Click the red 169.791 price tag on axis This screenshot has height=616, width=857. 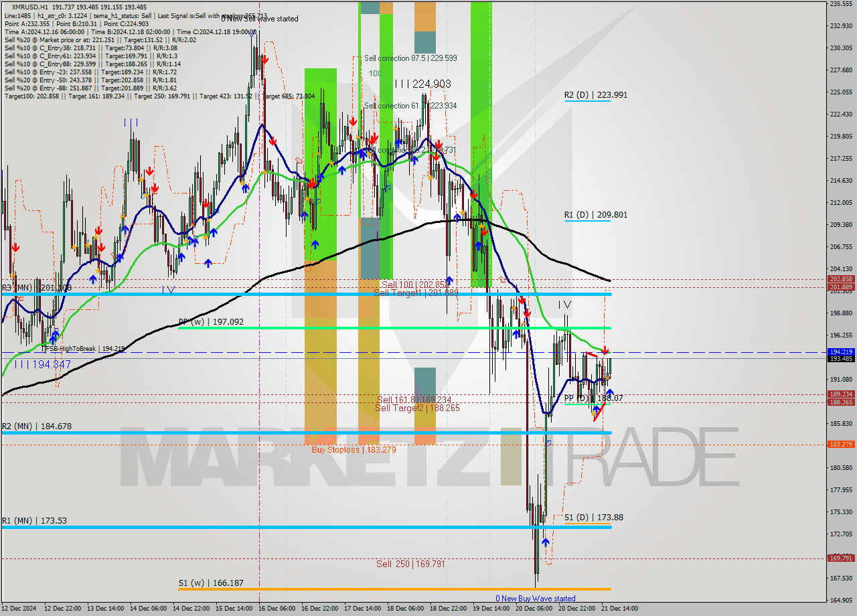[840, 558]
